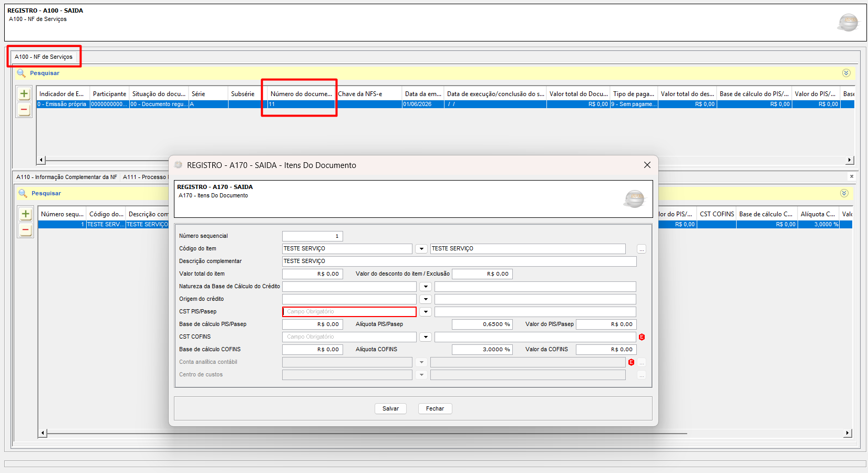Click the Descrição complementar field
This screenshot has width=868, height=473.
click(x=459, y=261)
